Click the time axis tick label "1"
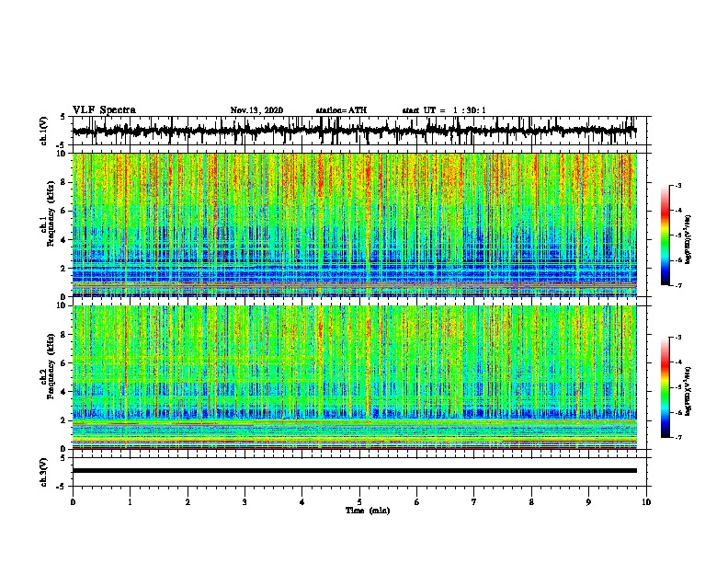 click(130, 501)
